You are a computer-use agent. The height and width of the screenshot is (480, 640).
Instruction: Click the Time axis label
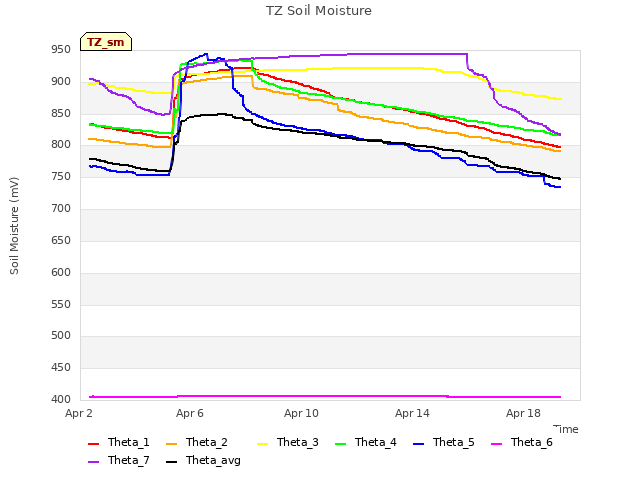[566, 429]
